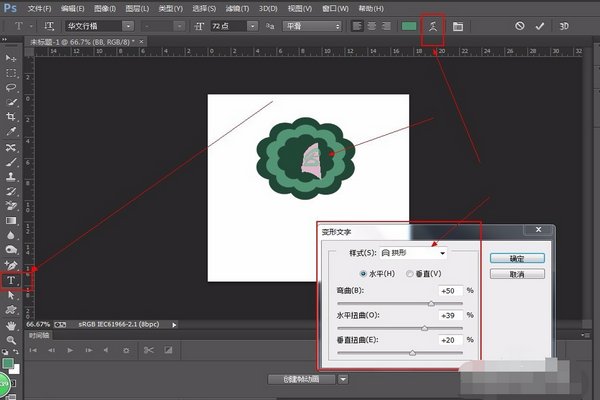This screenshot has width=600, height=400.
Task: Click the green text color swatch
Action: coord(409,26)
